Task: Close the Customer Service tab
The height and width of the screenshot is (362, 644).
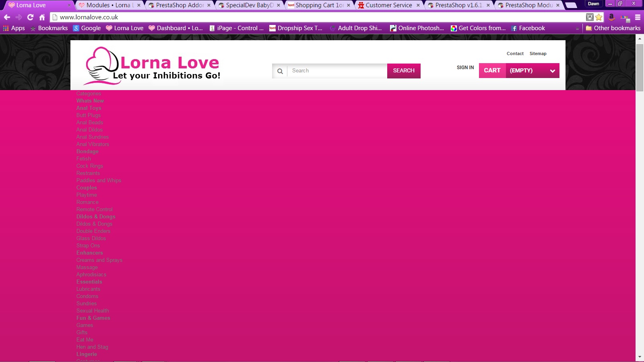Action: coord(418,5)
